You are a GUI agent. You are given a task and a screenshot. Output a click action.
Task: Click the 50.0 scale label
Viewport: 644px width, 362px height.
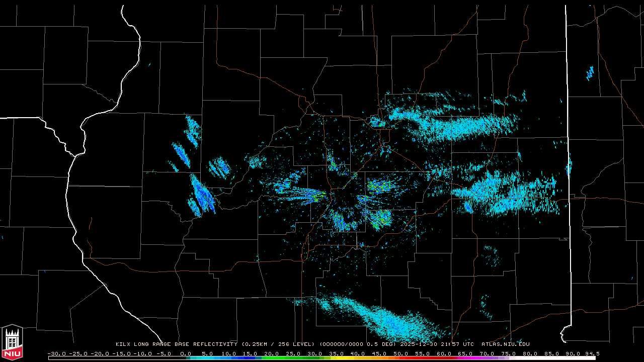click(x=400, y=353)
